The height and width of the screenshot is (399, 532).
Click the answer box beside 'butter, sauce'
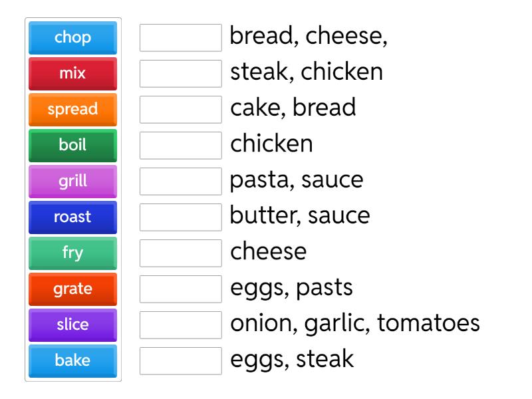[x=181, y=217]
